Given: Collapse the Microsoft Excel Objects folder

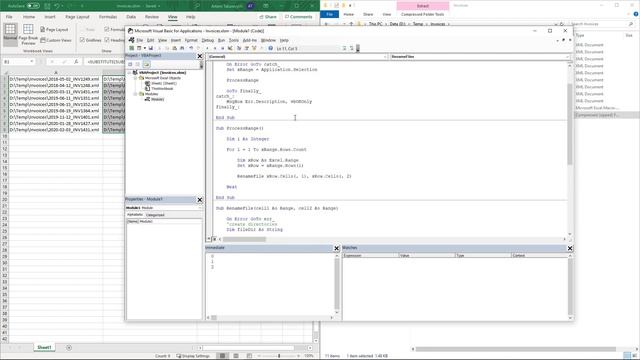Looking at the screenshot, I should 135,78.
